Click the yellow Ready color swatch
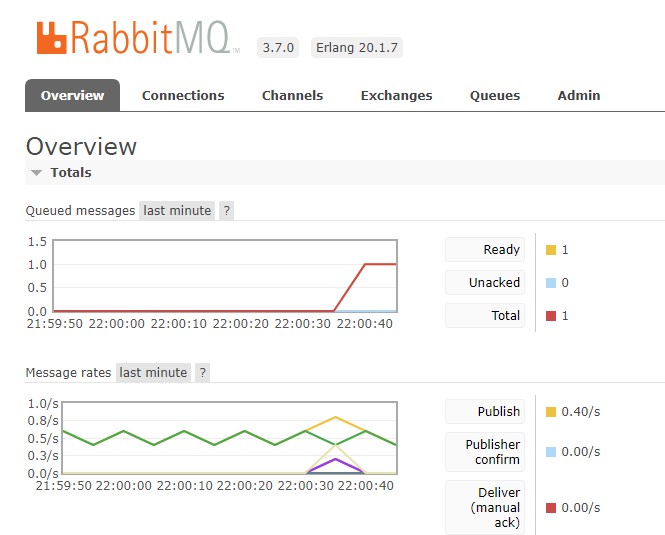Image resolution: width=665 pixels, height=535 pixels. [x=550, y=250]
